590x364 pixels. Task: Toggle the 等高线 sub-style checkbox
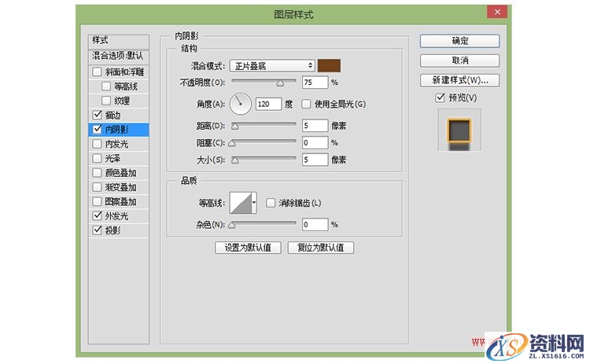point(106,86)
